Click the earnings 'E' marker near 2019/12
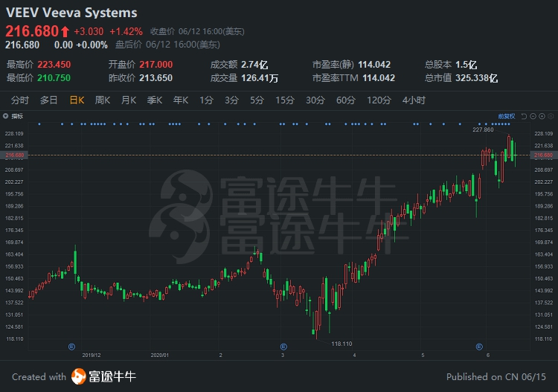Image resolution: width=558 pixels, height=392 pixels. (71, 346)
